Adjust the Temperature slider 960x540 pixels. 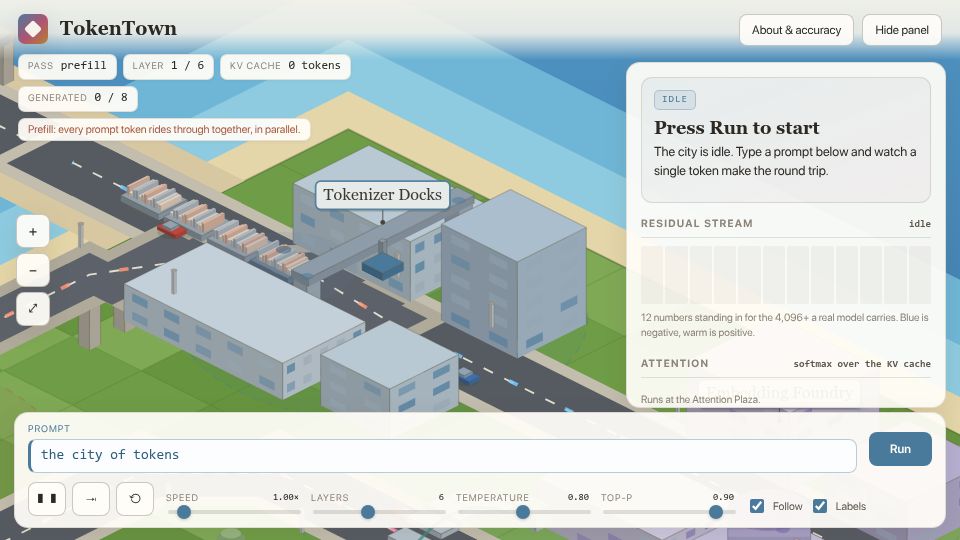523,512
